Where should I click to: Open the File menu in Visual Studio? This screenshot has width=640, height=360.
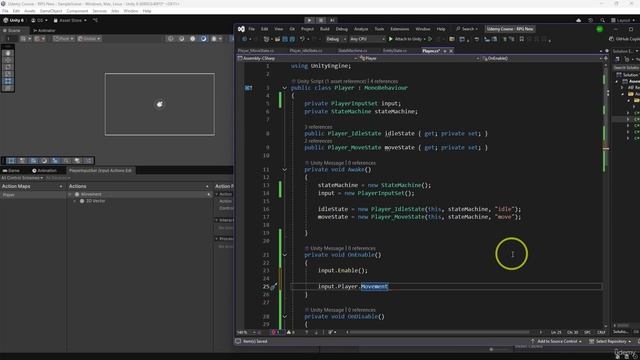(x=251, y=29)
